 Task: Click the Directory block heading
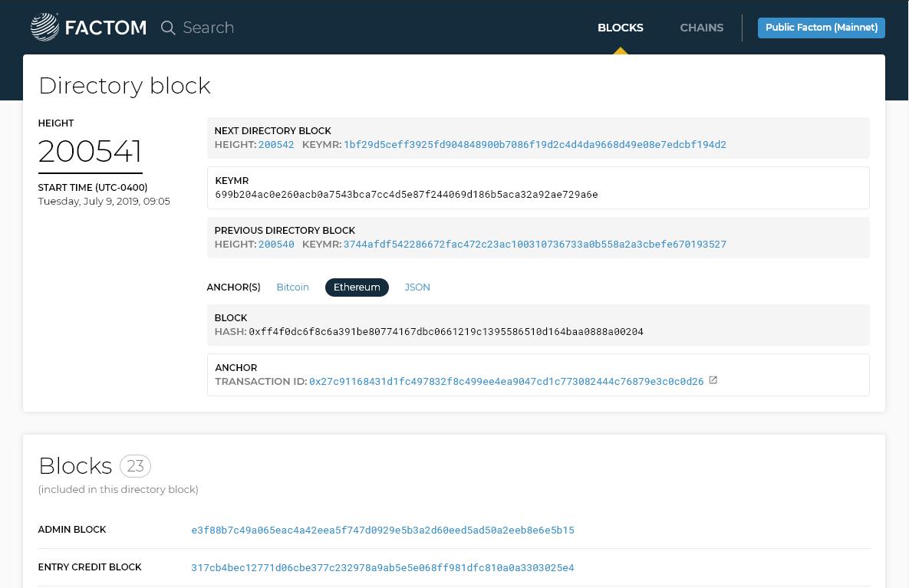point(124,86)
